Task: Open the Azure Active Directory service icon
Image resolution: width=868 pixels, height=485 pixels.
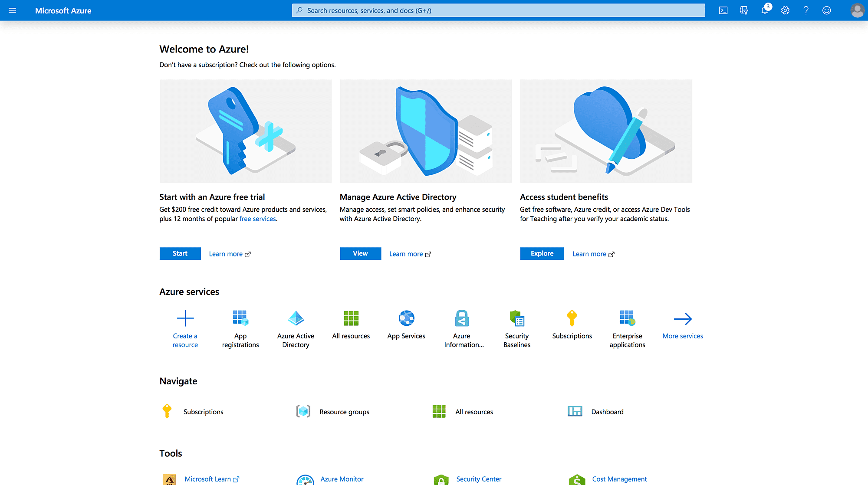Action: pos(296,318)
